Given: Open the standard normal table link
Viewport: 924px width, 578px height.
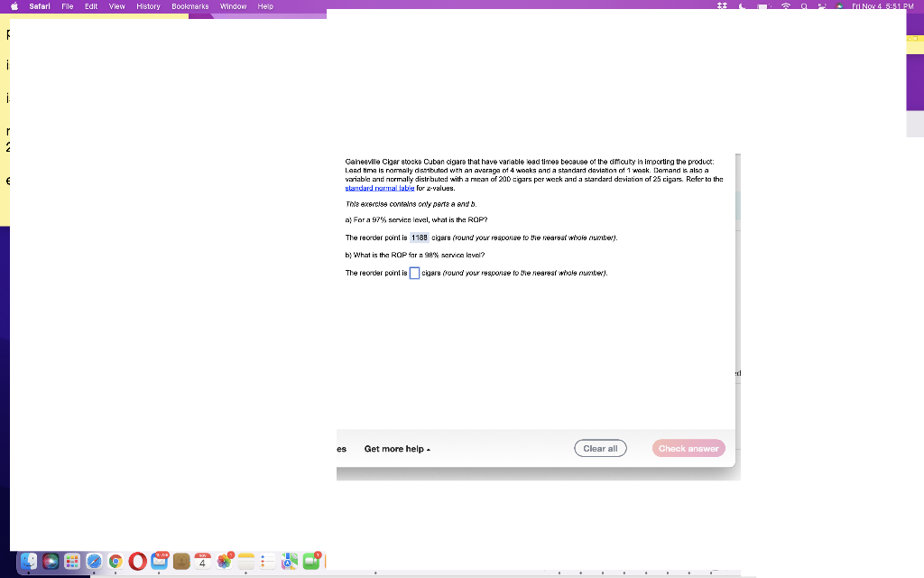Looking at the screenshot, I should pos(380,188).
